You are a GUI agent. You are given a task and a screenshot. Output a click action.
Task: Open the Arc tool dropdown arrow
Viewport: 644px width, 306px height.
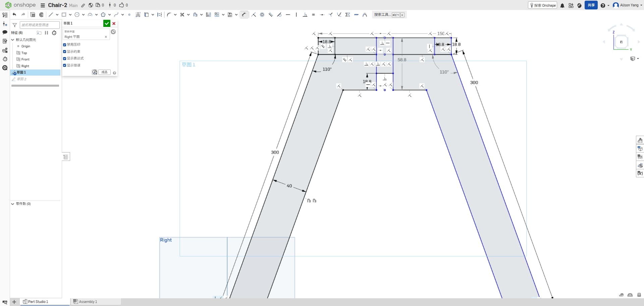point(96,14)
